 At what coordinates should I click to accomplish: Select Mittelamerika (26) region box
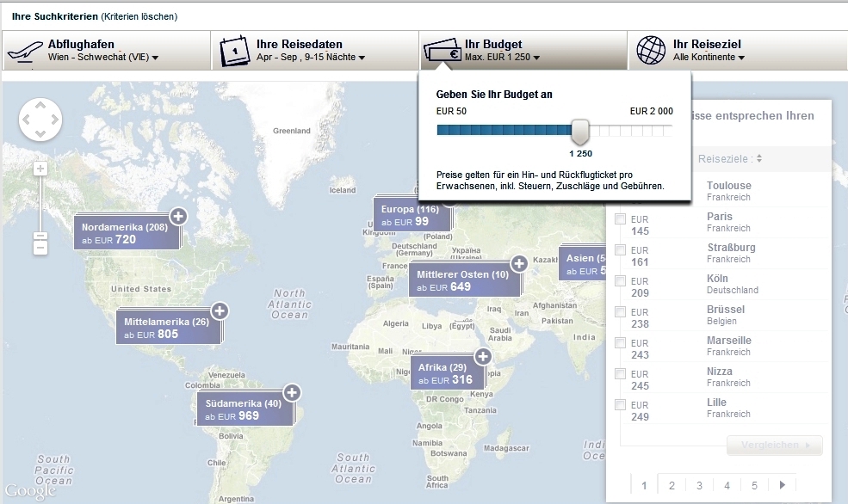coord(168,328)
